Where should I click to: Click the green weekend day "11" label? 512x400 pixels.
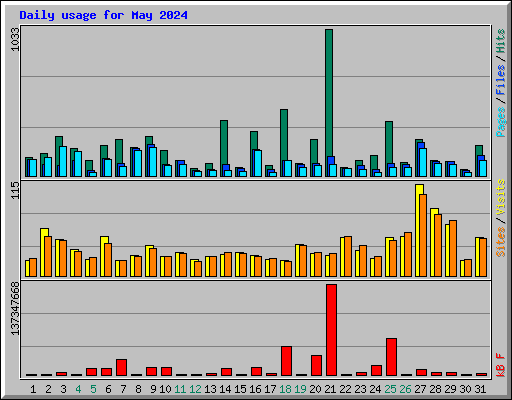coord(180,389)
